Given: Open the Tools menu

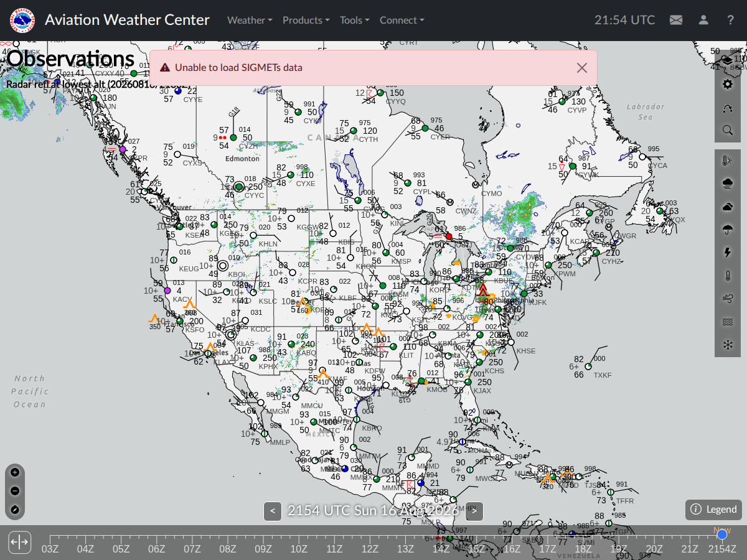Looking at the screenshot, I should [354, 20].
